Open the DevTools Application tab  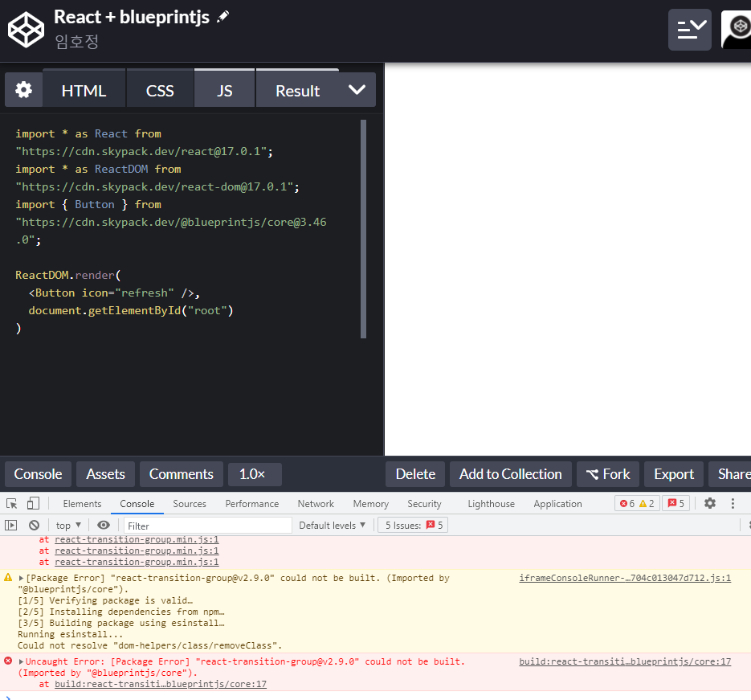(557, 504)
